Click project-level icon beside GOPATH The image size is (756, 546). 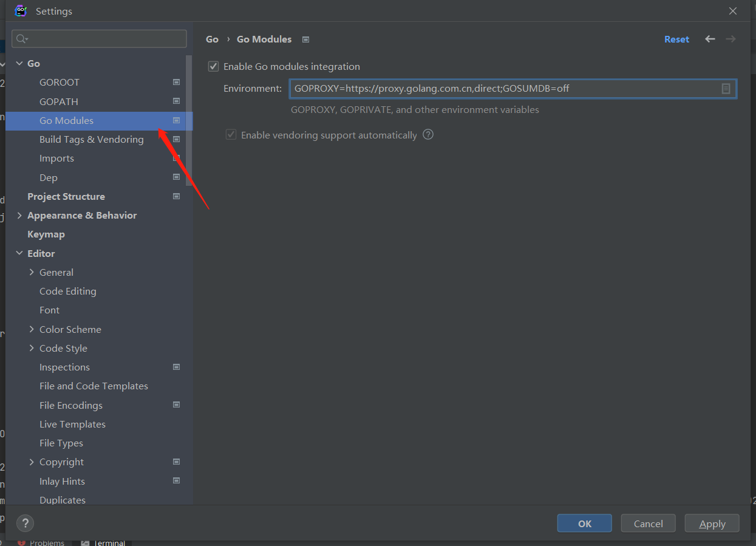click(176, 101)
